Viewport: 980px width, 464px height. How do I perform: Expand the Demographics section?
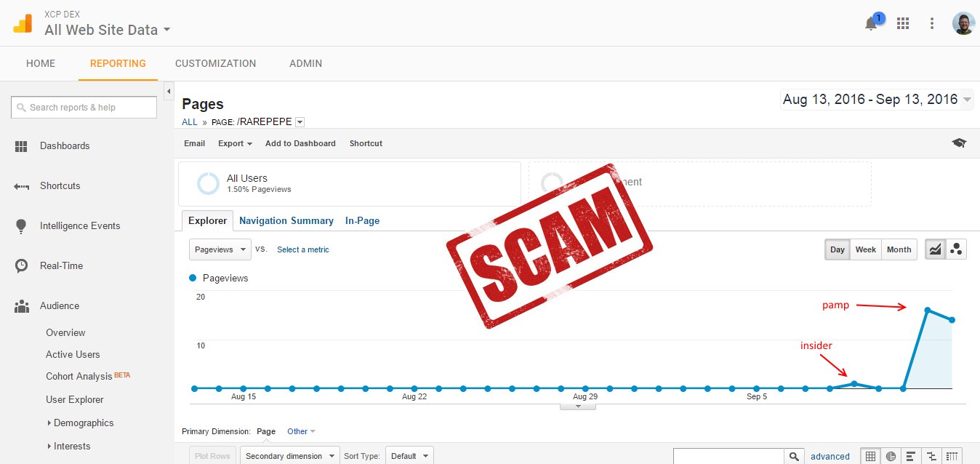pos(81,423)
